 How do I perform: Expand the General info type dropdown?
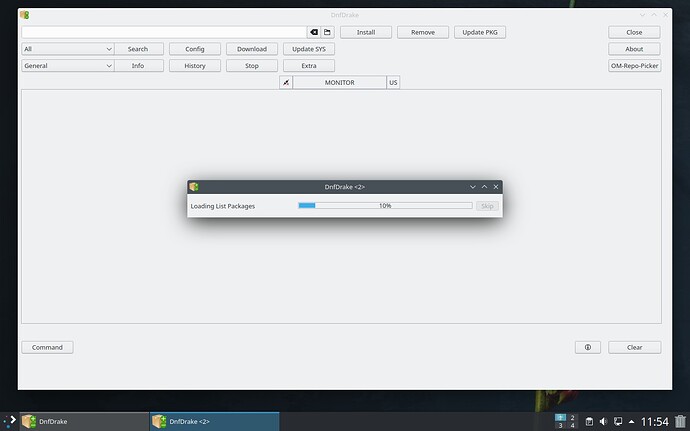tap(68, 66)
